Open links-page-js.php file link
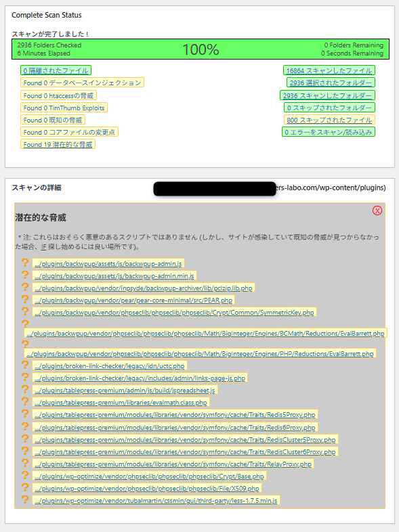 [140, 378]
